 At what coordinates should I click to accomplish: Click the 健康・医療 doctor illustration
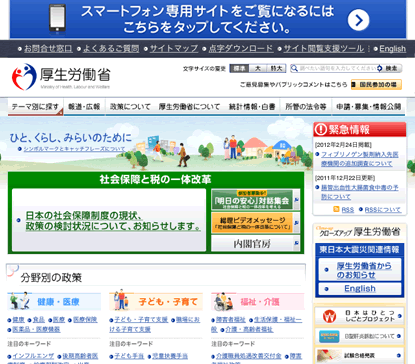pyautogui.click(x=19, y=301)
